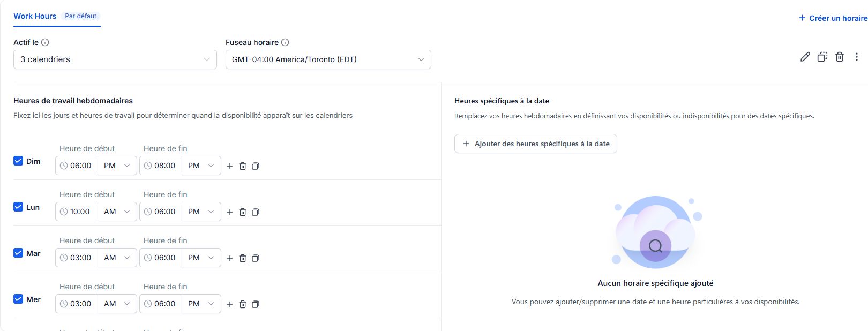Click Créer un horaire link

pos(833,18)
